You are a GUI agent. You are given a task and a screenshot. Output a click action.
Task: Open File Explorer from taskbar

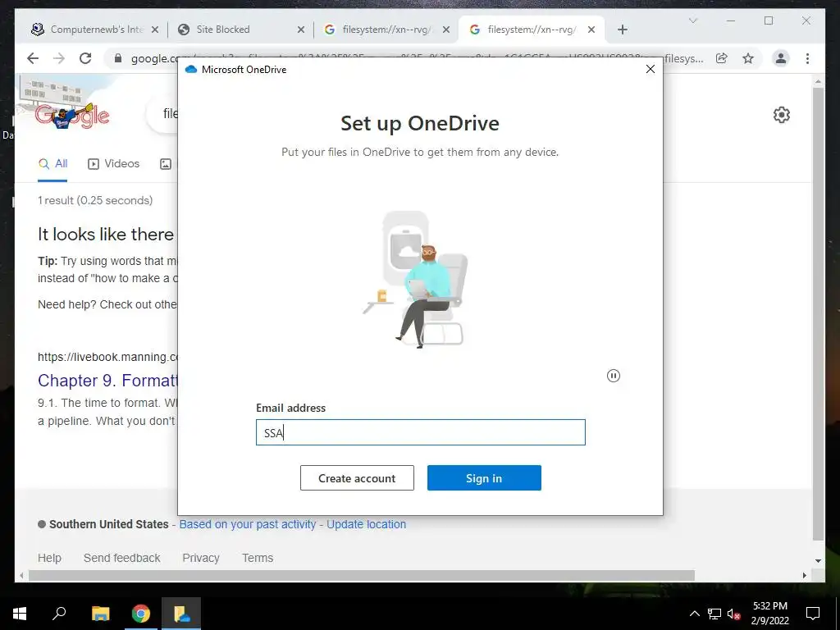pos(100,614)
